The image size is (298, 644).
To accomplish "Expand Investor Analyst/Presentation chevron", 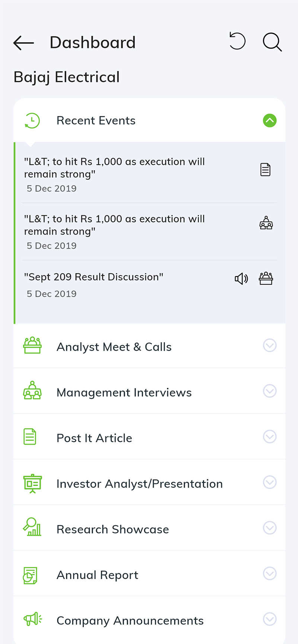I will 270,482.
